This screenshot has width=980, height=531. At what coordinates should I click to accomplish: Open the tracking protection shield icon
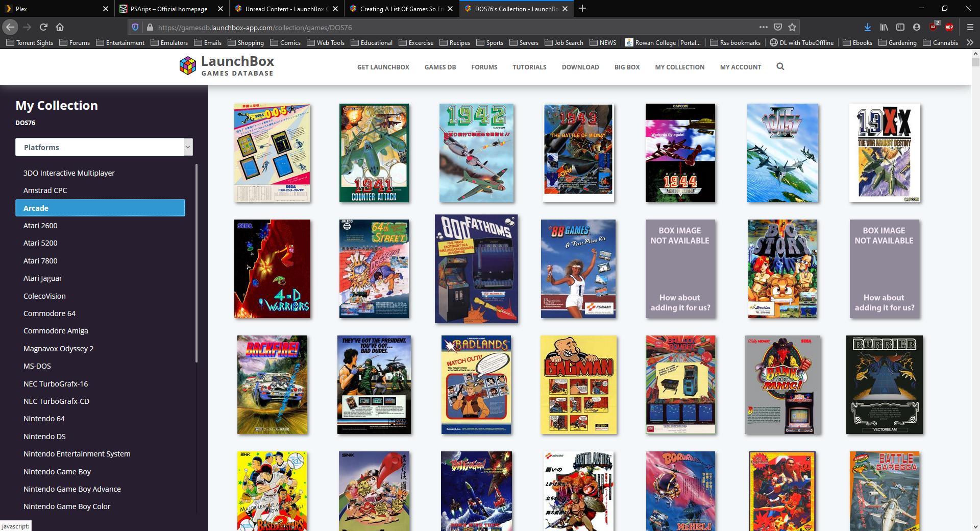point(135,27)
